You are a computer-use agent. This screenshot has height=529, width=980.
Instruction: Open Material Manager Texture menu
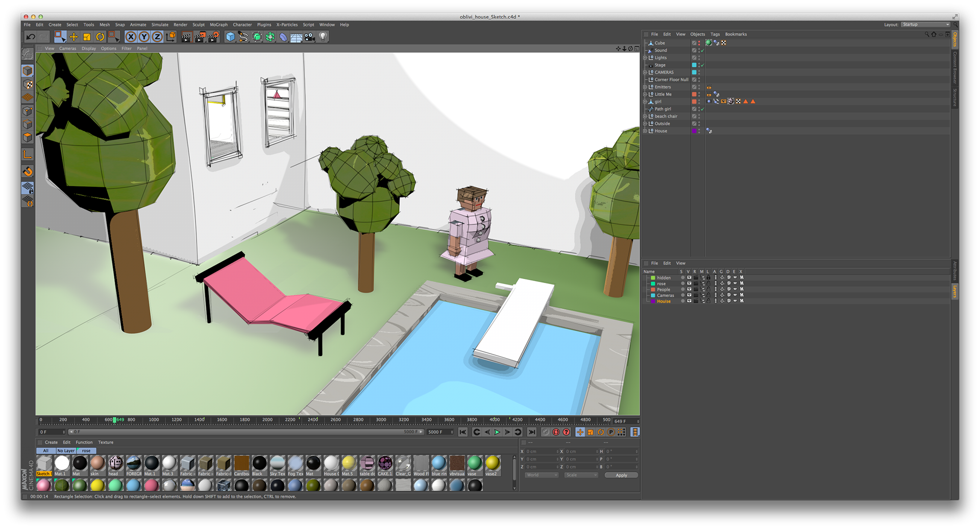pos(106,442)
